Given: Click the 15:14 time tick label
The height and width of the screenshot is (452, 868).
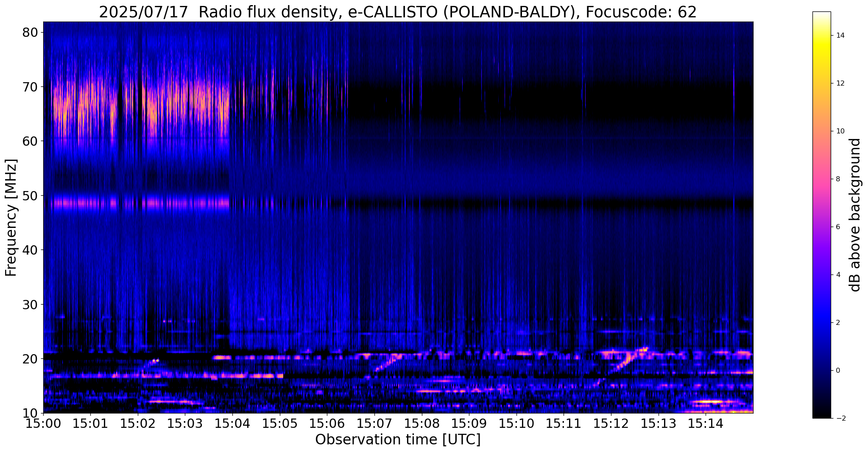Looking at the screenshot, I should point(706,424).
